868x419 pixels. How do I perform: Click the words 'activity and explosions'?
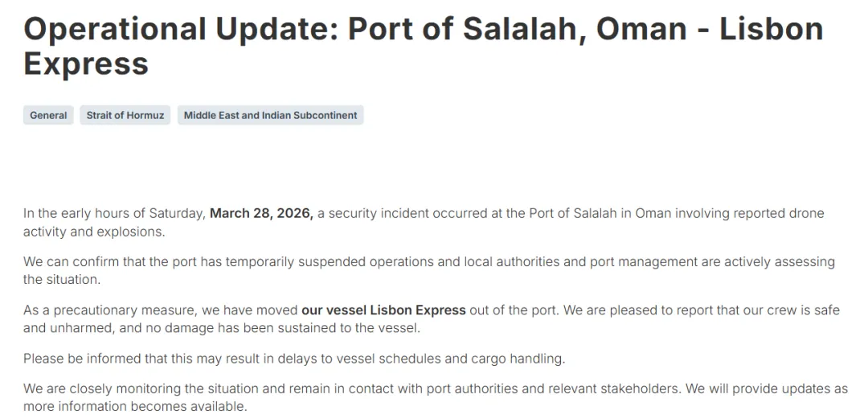tap(93, 232)
